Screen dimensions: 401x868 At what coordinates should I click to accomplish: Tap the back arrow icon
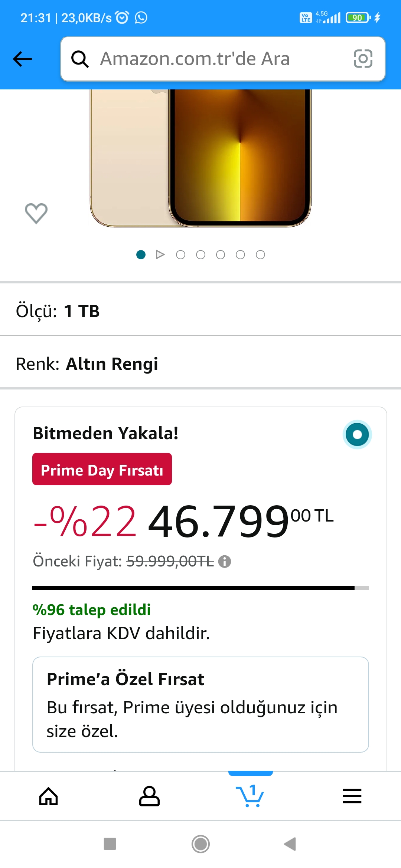(23, 59)
